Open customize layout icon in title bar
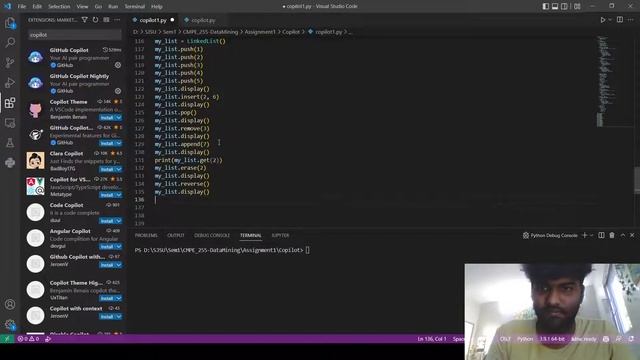Image resolution: width=640 pixels, height=360 pixels. click(x=577, y=6)
